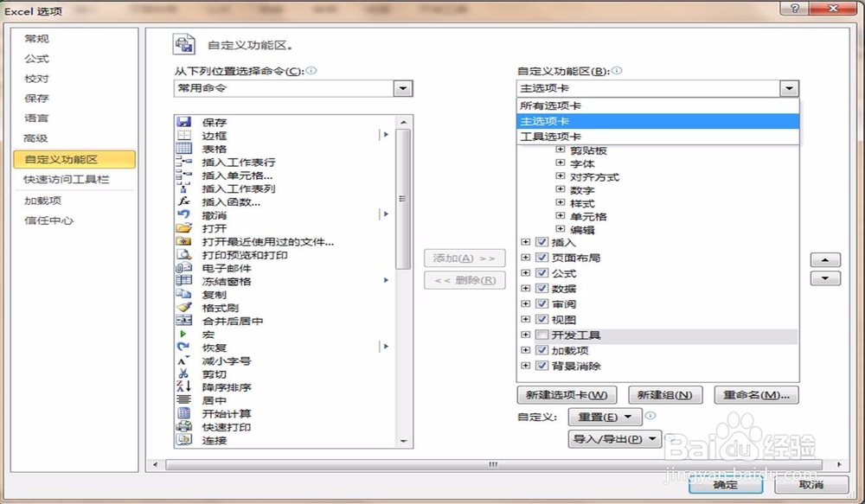
Task: Choose 所有选项卡 from the dropdown list
Action: tap(657, 105)
